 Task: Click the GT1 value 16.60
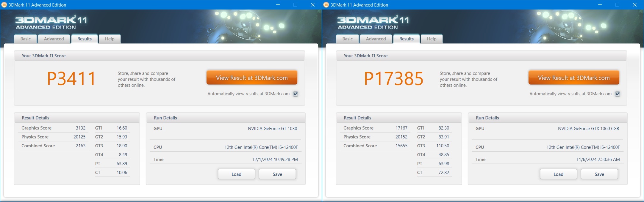122,128
